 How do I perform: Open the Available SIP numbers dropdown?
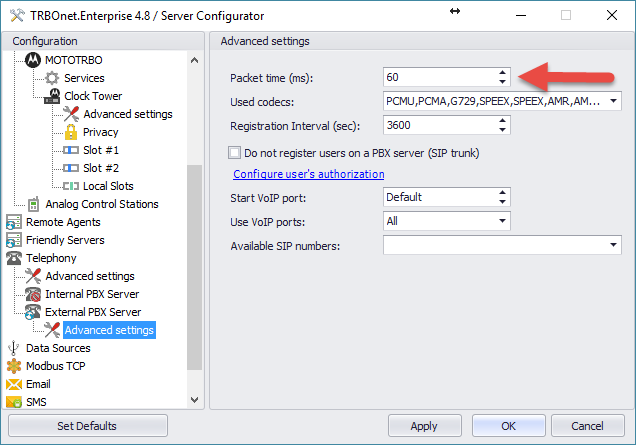point(613,245)
